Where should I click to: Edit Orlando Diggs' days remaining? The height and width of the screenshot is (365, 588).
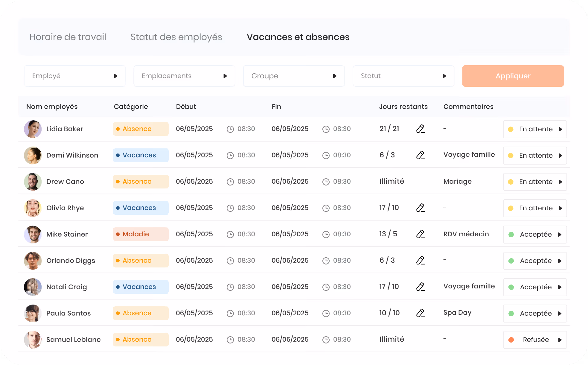tap(421, 261)
